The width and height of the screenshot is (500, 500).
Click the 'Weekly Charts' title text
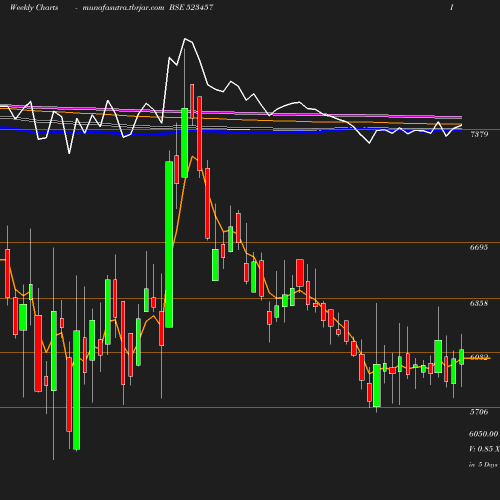pyautogui.click(x=34, y=8)
